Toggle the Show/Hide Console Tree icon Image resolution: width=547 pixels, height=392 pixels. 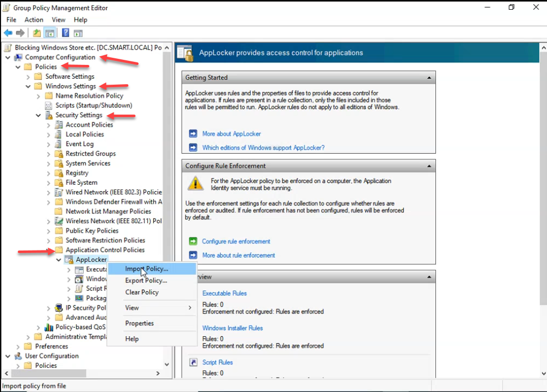coord(50,33)
